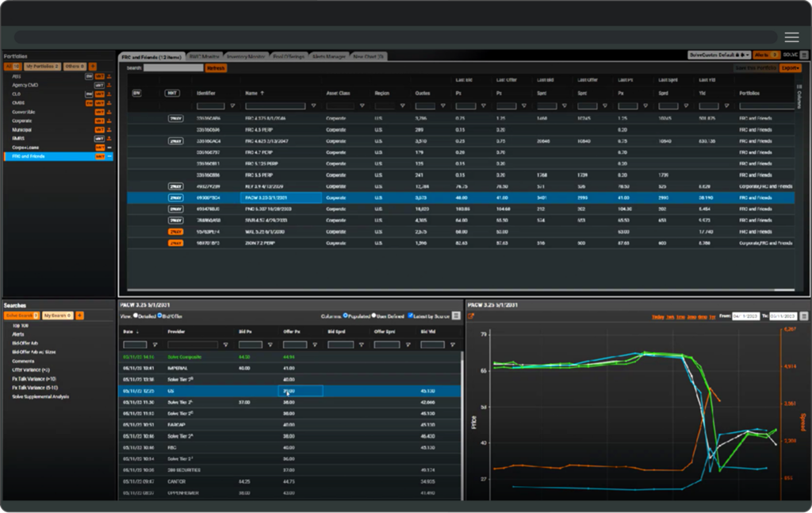Click the orange Refresh button

216,68
